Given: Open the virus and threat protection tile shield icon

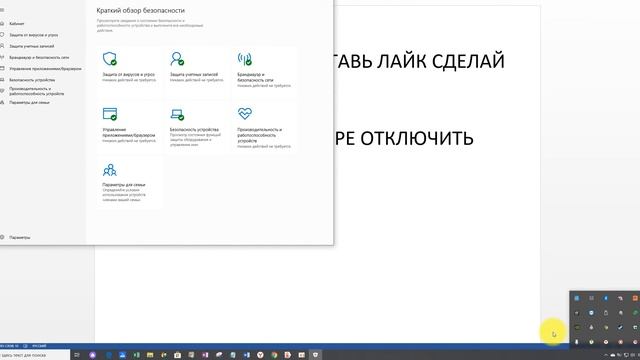Looking at the screenshot, I should coord(110,59).
